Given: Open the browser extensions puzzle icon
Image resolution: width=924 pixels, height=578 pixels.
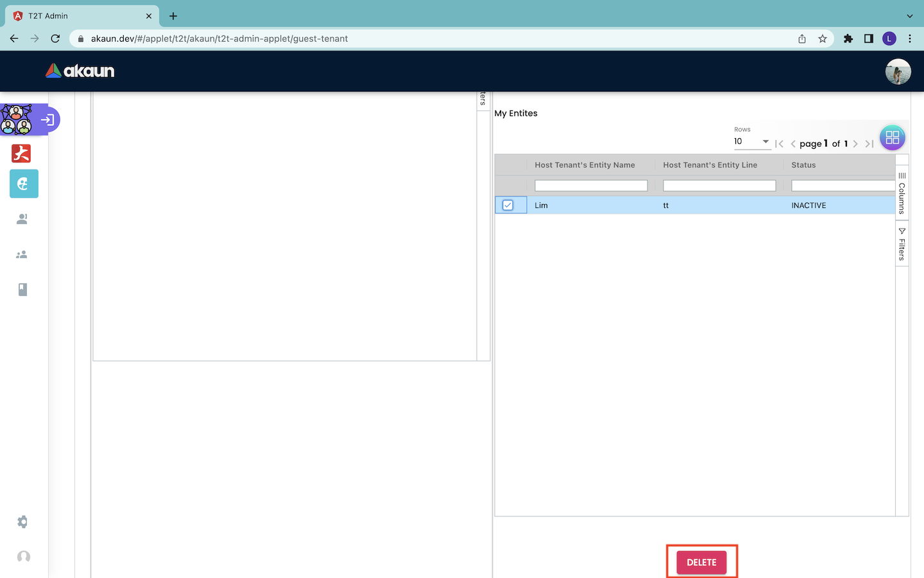Looking at the screenshot, I should click(848, 39).
